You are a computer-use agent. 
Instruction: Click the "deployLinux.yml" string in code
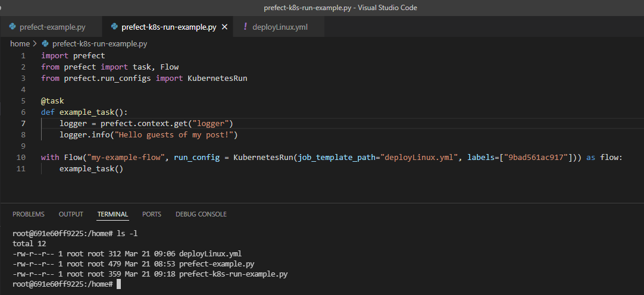(x=420, y=157)
